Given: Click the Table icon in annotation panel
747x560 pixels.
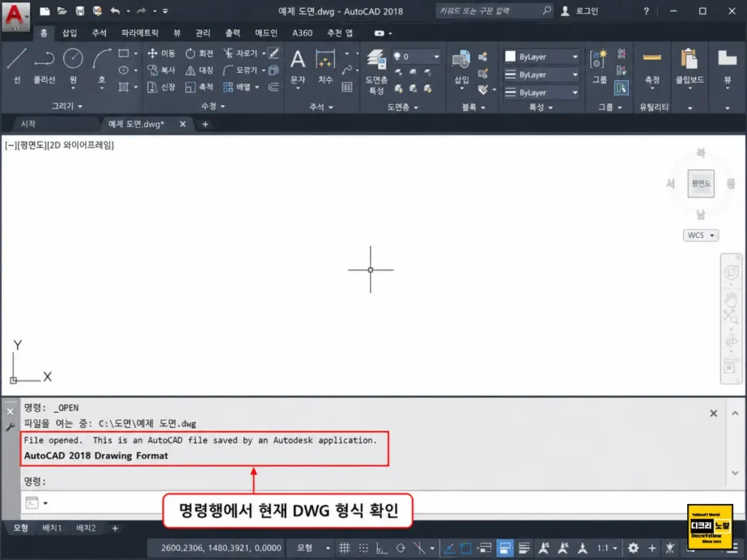Looking at the screenshot, I should [x=347, y=87].
